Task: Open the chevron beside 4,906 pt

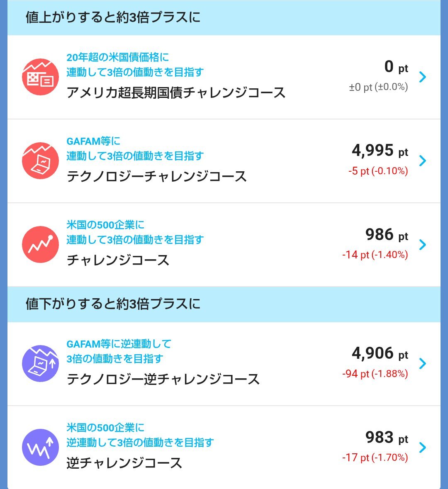Action: click(423, 363)
